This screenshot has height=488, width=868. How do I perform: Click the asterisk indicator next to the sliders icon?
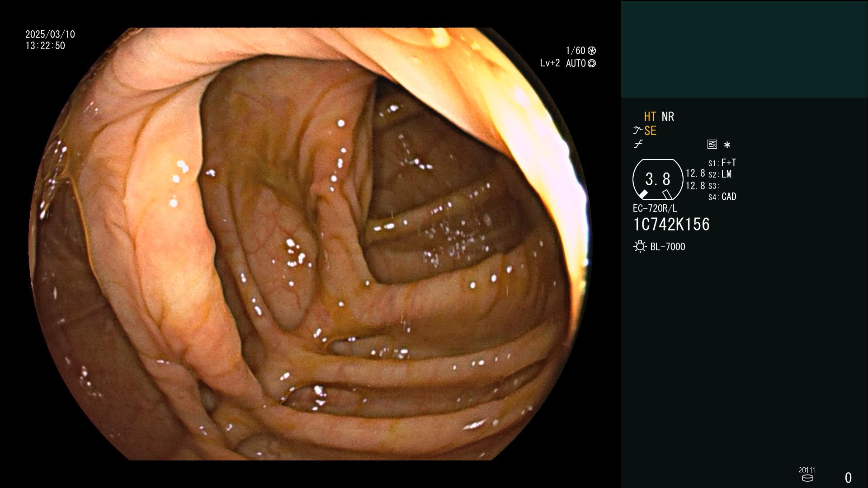click(x=727, y=145)
